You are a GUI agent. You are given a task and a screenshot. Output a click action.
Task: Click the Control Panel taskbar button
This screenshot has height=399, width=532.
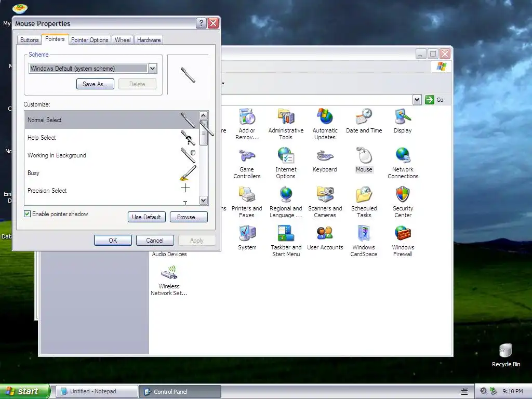(180, 392)
